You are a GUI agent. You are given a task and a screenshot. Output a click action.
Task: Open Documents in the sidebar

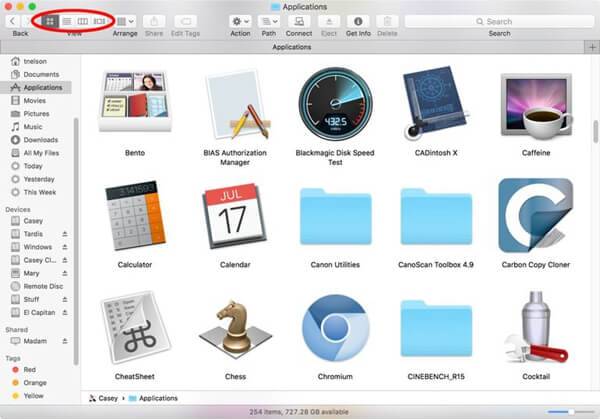click(36, 74)
